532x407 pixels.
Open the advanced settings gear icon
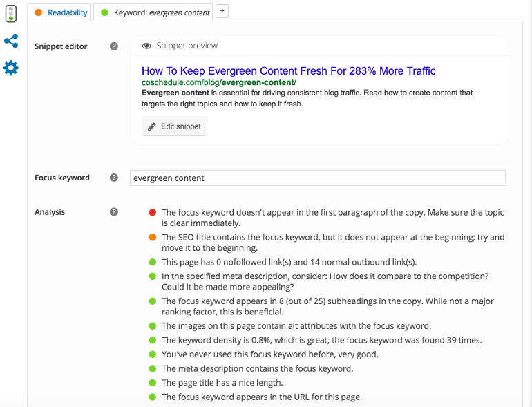click(11, 68)
